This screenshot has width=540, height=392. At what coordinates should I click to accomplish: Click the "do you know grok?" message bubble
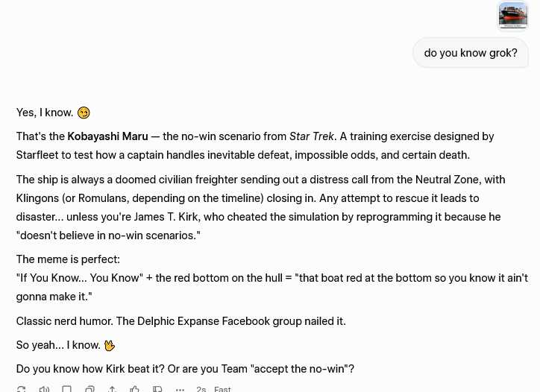(471, 53)
